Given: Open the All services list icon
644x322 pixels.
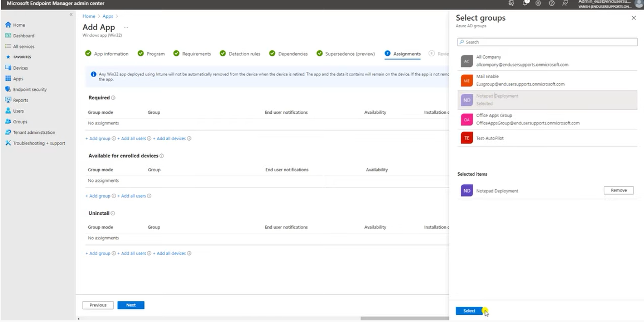Looking at the screenshot, I should click(8, 46).
